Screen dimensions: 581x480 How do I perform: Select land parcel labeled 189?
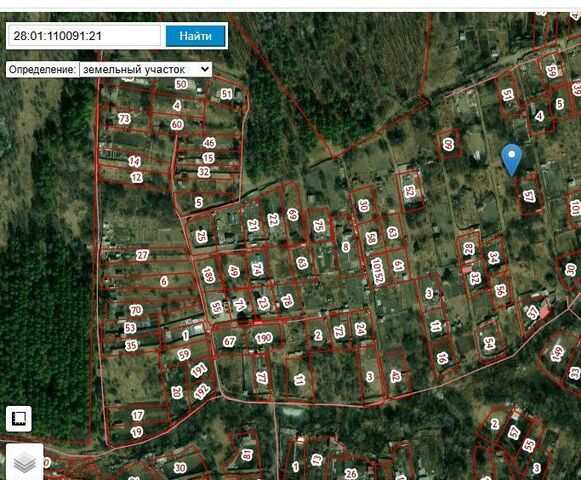point(208,275)
